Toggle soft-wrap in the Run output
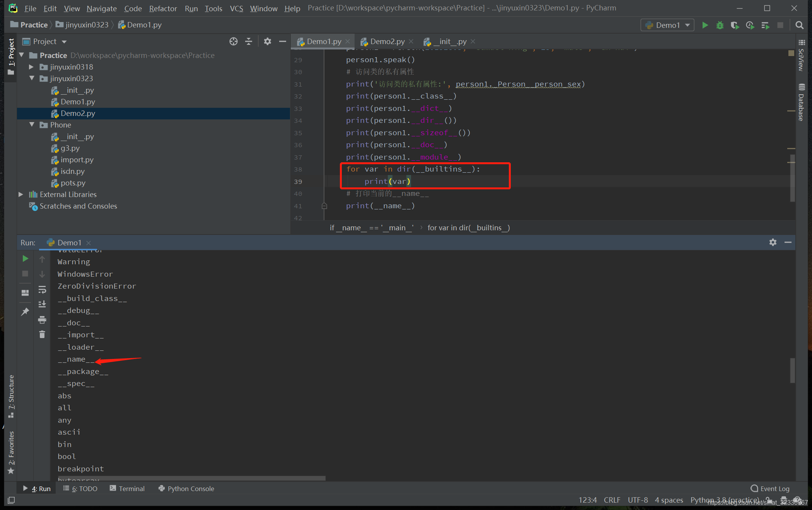The image size is (812, 510). point(42,289)
